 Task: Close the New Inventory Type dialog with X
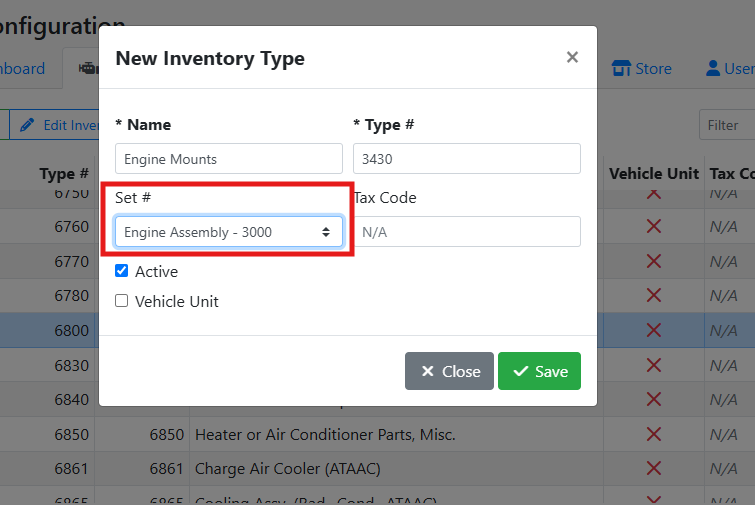point(572,57)
